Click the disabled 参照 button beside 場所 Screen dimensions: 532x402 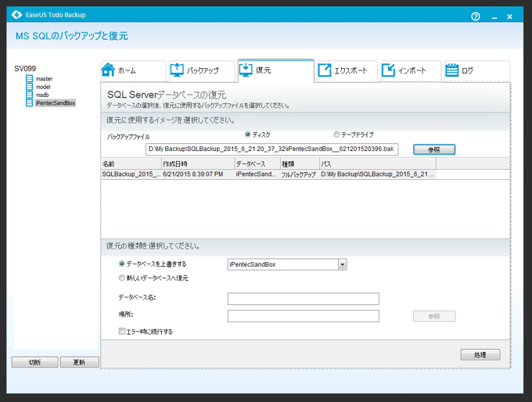434,316
